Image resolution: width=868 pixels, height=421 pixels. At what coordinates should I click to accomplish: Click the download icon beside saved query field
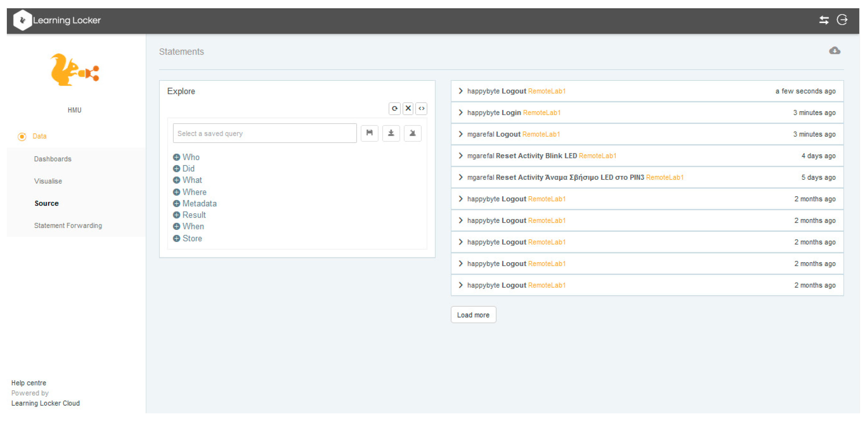[x=391, y=133]
